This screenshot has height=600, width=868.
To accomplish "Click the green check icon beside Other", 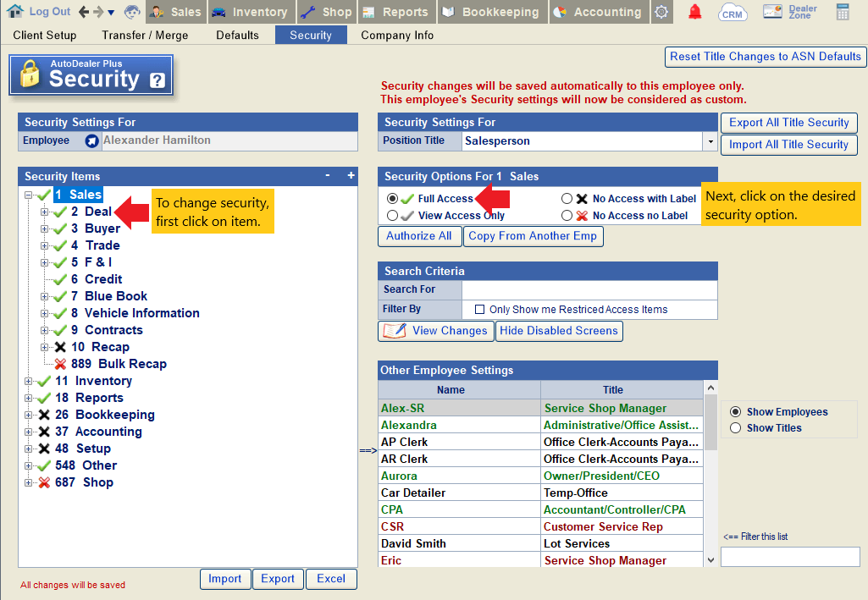I will pyautogui.click(x=44, y=465).
